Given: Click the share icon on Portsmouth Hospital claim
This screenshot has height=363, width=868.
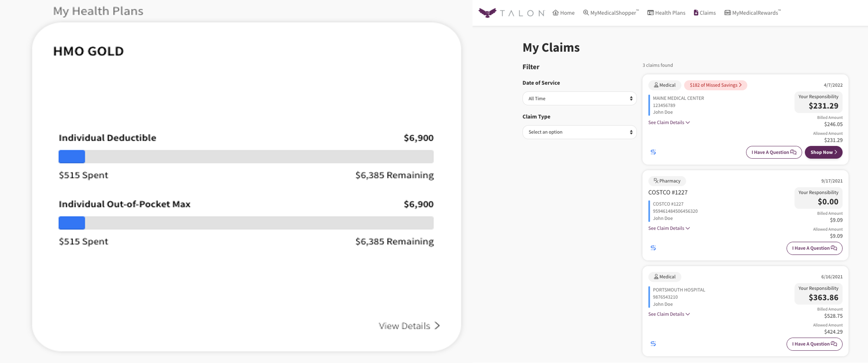Looking at the screenshot, I should (x=653, y=344).
